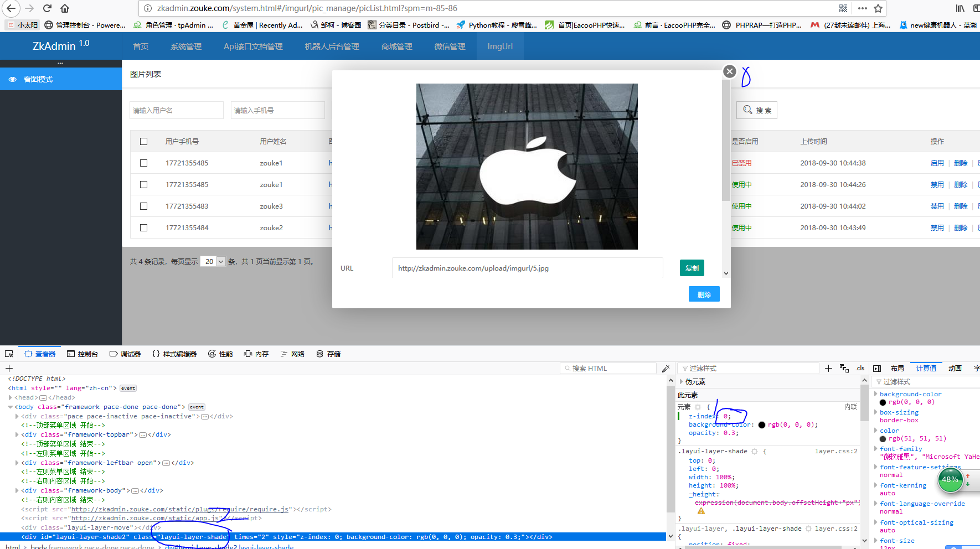Open the Api接口文档管理 menu
Image resolution: width=980 pixels, height=549 pixels.
[253, 46]
